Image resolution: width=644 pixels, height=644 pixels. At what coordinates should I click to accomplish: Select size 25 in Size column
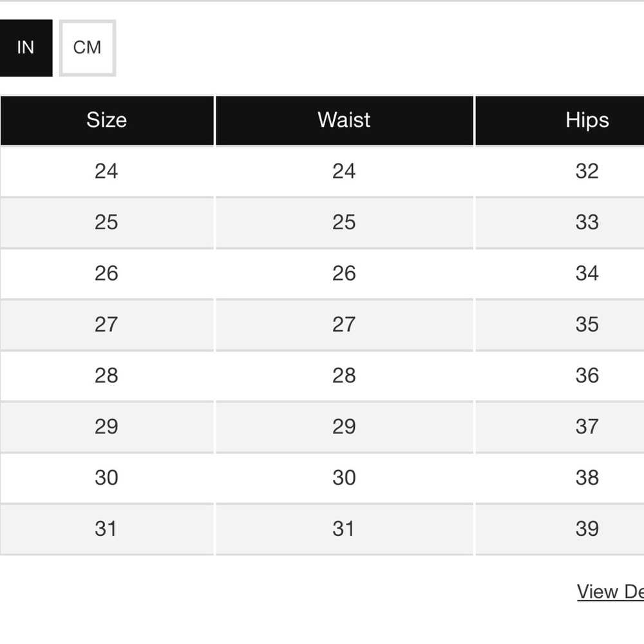(107, 222)
